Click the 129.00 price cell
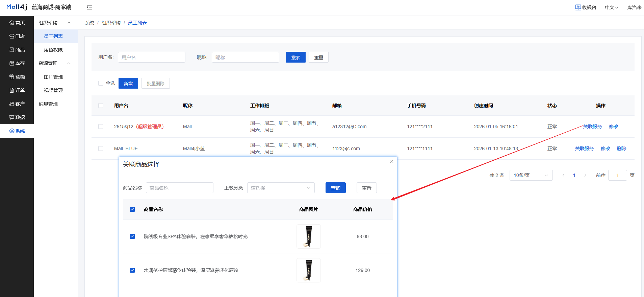The image size is (644, 297). [x=363, y=270]
